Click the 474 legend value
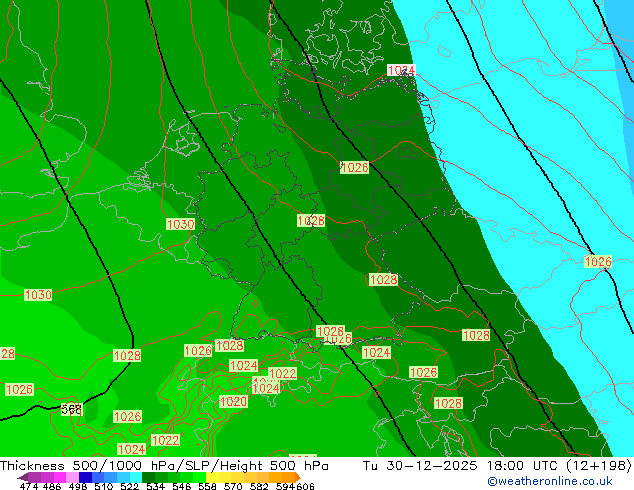Screen dimensions: 634x490 29,486
